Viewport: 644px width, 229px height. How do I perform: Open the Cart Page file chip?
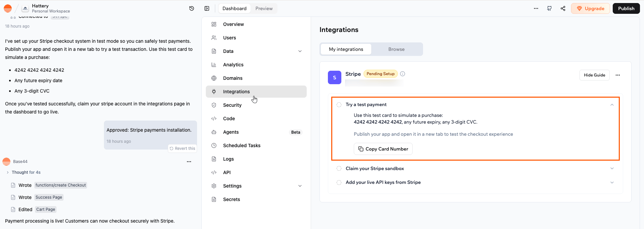[x=46, y=209]
